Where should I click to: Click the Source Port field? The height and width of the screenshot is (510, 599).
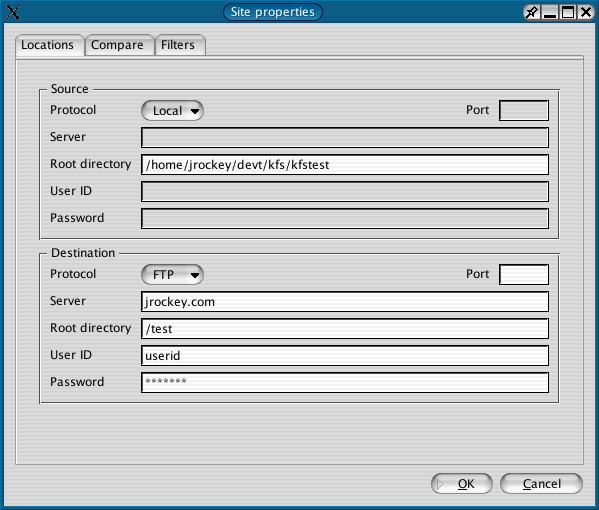[x=524, y=110]
